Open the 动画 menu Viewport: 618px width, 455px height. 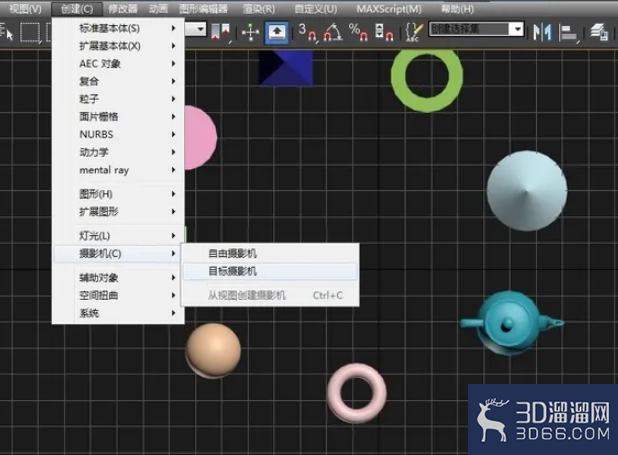tap(158, 9)
